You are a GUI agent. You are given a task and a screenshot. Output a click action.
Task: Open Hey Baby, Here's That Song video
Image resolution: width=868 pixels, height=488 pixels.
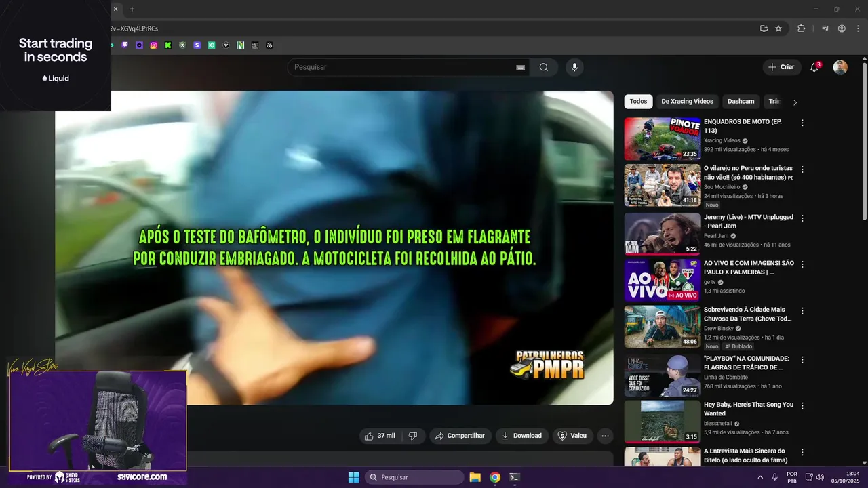(x=749, y=409)
